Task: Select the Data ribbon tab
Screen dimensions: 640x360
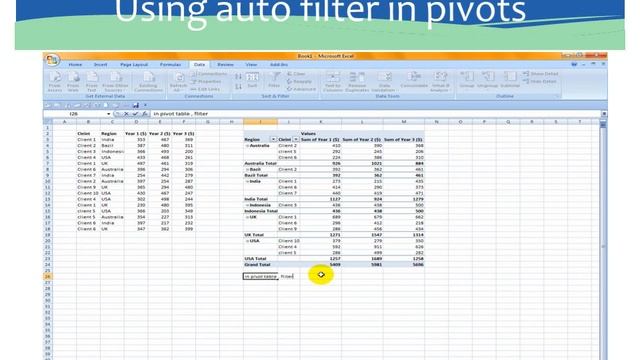Action: [199, 64]
